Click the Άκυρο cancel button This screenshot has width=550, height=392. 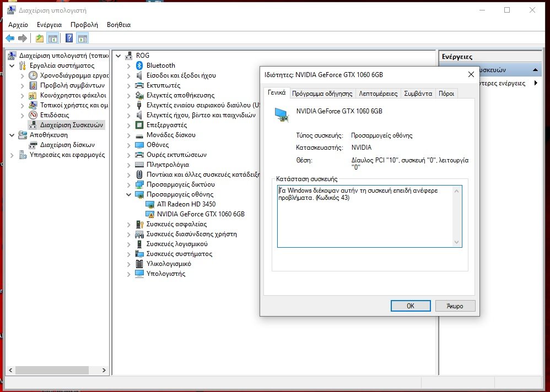[455, 306]
